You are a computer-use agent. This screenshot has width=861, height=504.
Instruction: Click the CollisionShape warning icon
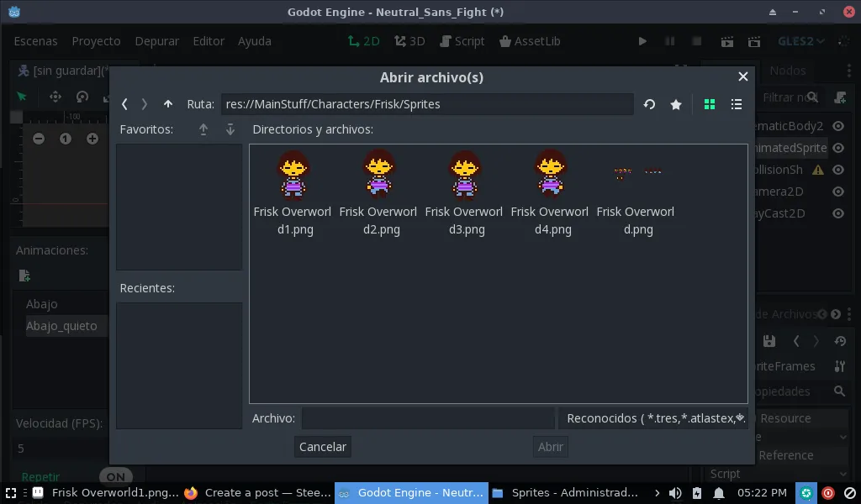pyautogui.click(x=818, y=170)
